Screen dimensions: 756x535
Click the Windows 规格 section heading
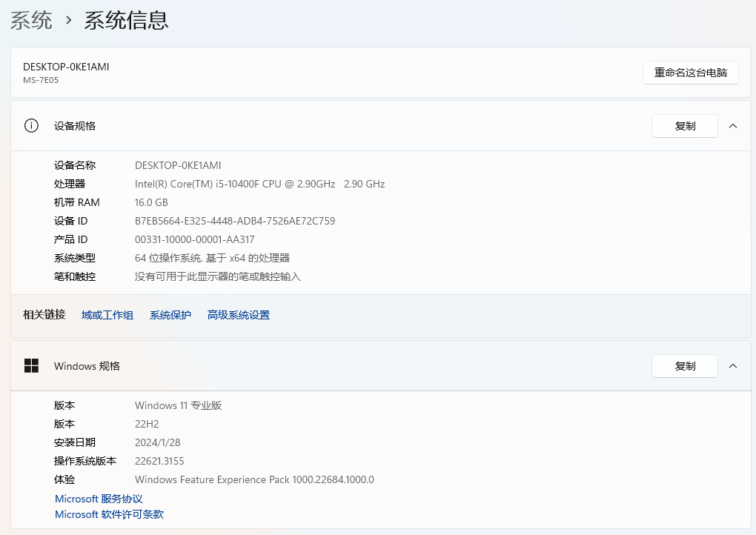[x=87, y=366]
